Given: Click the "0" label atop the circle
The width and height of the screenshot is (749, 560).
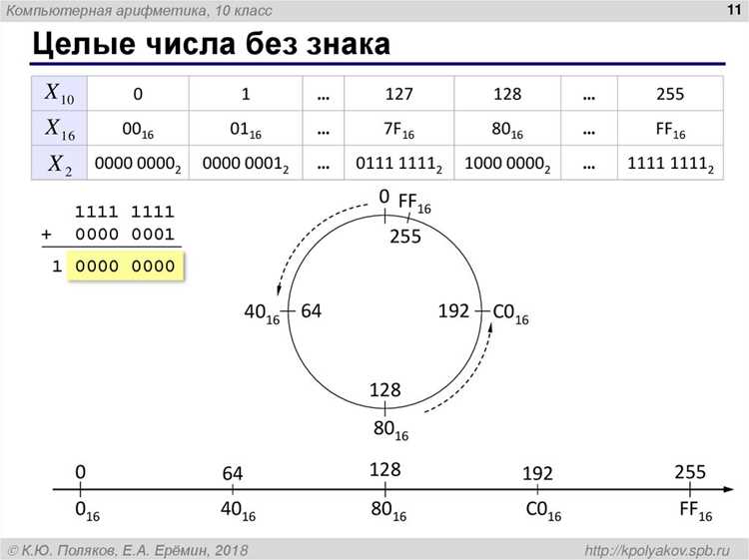Looking at the screenshot, I should 384,197.
